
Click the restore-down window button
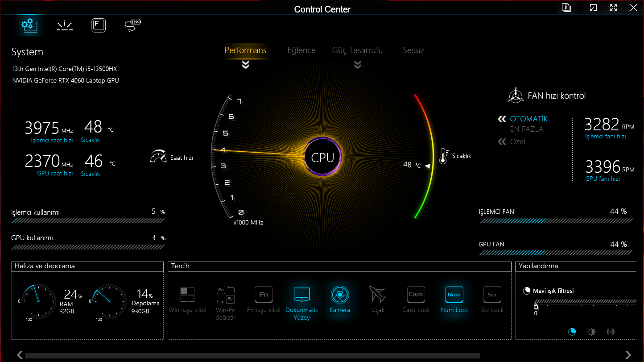click(x=593, y=8)
